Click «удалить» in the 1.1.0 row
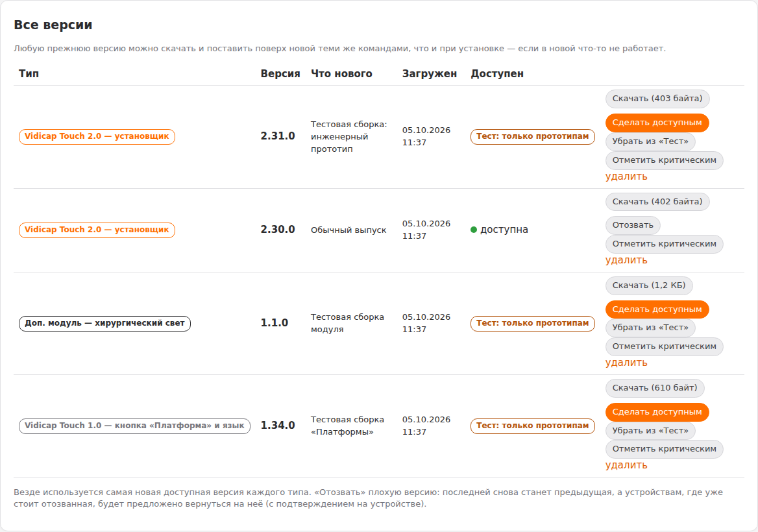Screen dimensions: 758x532 click(626, 363)
